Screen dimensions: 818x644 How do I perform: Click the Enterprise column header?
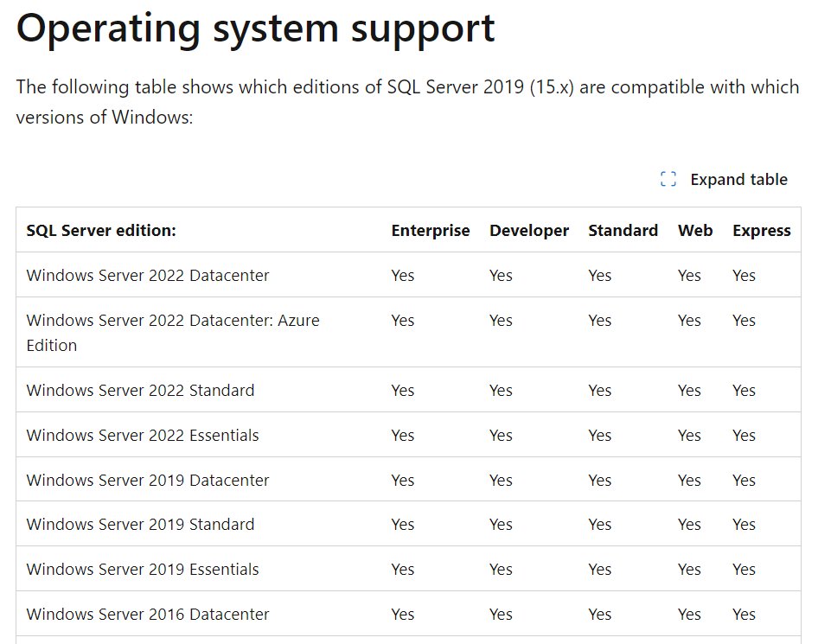click(431, 231)
